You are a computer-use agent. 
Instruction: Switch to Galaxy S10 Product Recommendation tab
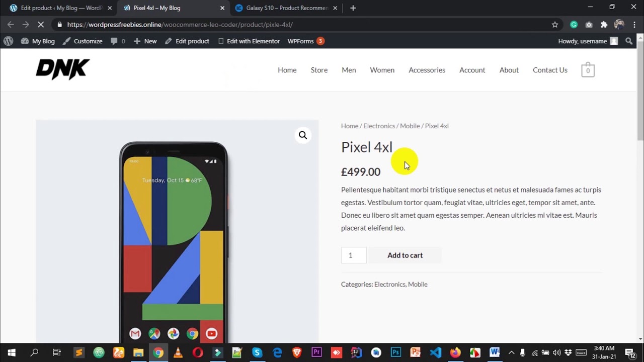point(287,8)
